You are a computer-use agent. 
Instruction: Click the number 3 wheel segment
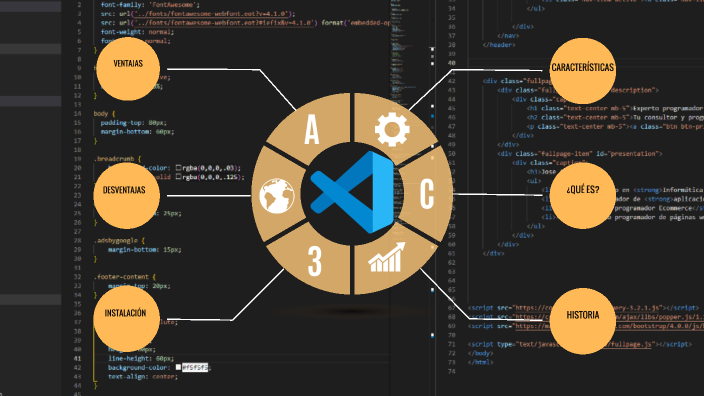[315, 261]
